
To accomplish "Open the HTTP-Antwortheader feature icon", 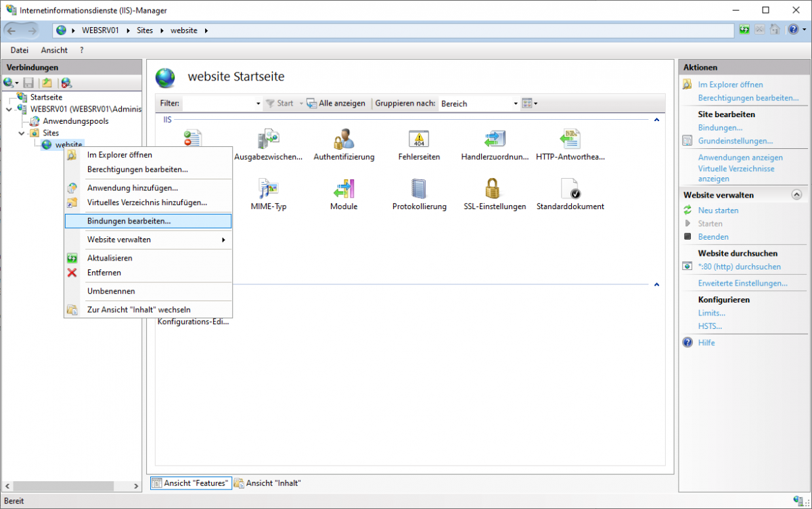I will (570, 139).
